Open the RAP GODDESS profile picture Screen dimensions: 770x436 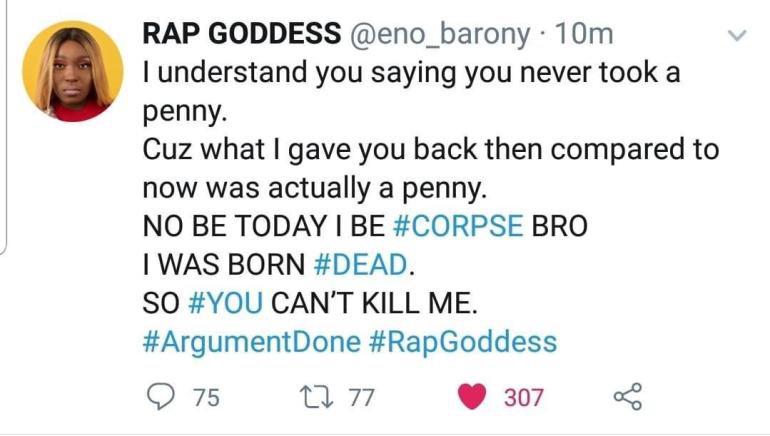73,71
